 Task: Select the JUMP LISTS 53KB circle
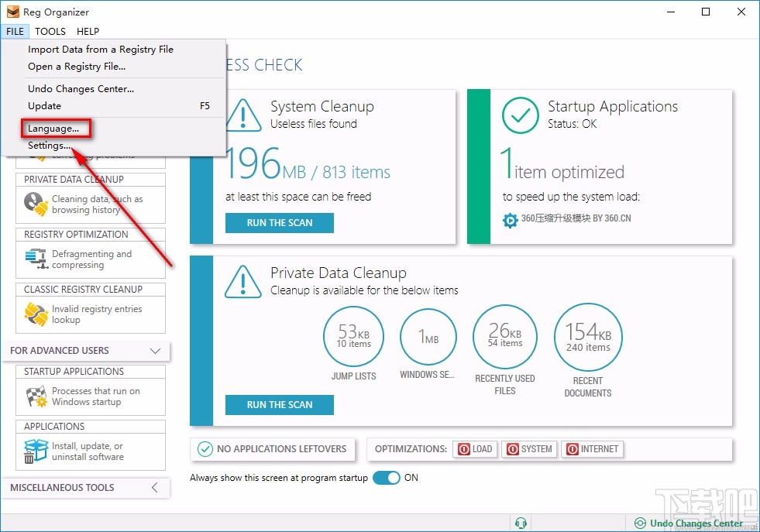point(353,336)
